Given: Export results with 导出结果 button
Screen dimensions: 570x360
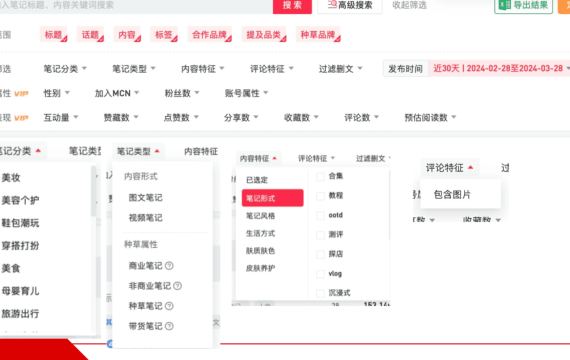Looking at the screenshot, I should (x=523, y=5).
